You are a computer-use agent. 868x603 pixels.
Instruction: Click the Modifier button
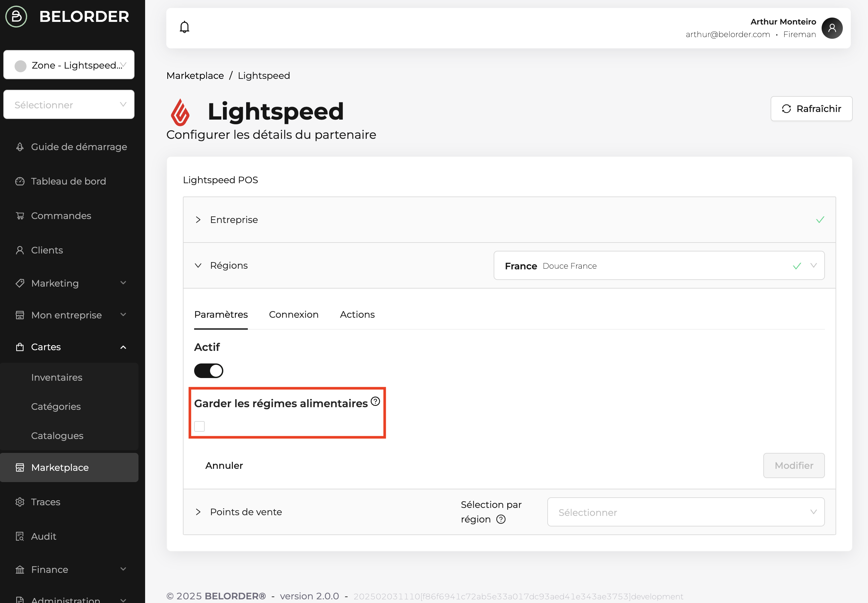coord(793,466)
